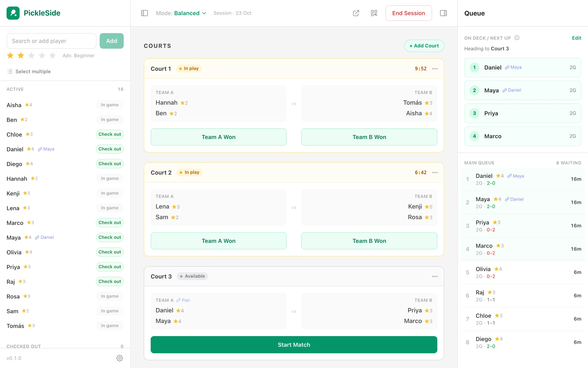Show the QR code icon
The image size is (588, 368).
click(374, 13)
